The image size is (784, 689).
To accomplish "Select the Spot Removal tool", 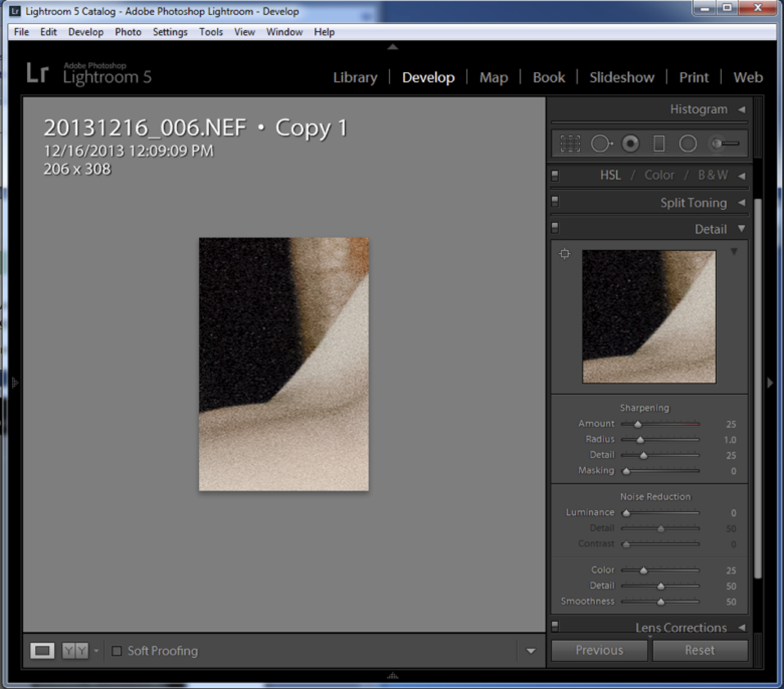I will point(601,144).
